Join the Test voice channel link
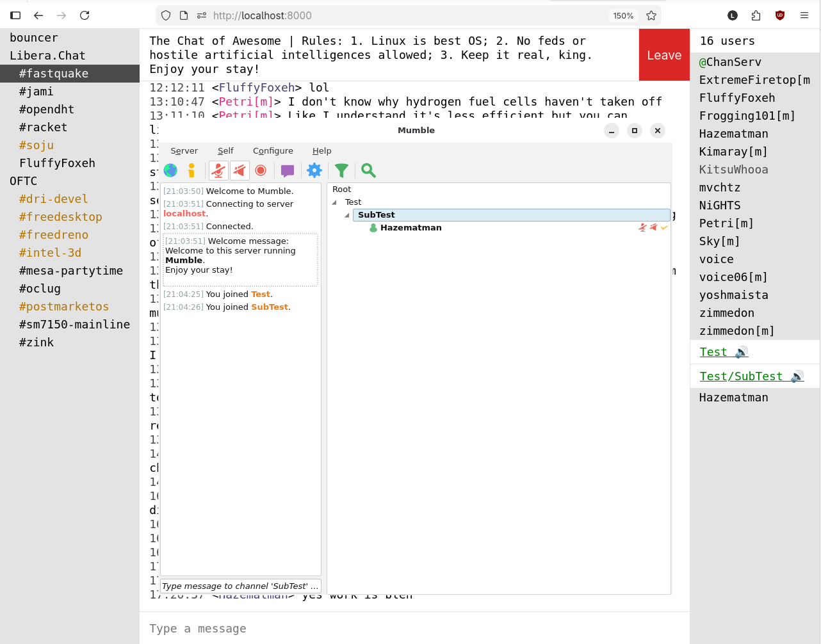The width and height of the screenshot is (821, 644). click(724, 352)
